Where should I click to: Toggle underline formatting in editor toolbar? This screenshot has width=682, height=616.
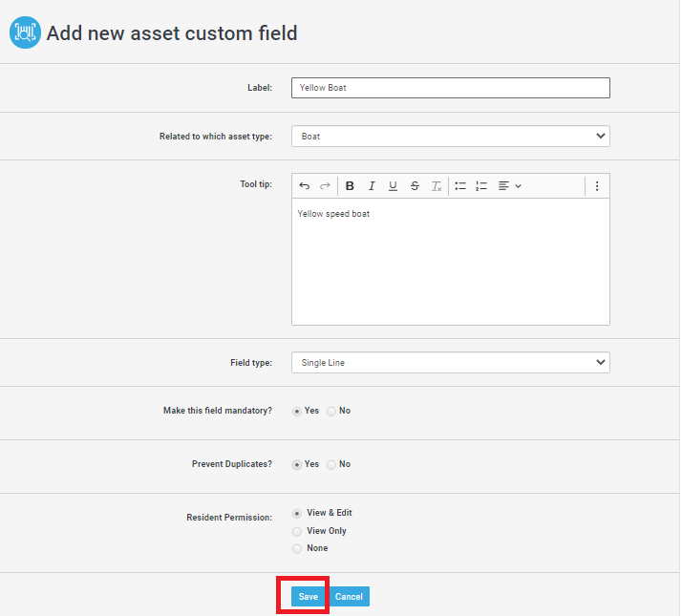pyautogui.click(x=393, y=186)
